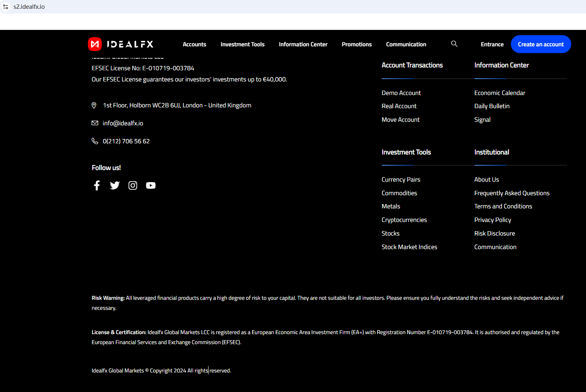Open the Accounts nav menu

pos(195,44)
